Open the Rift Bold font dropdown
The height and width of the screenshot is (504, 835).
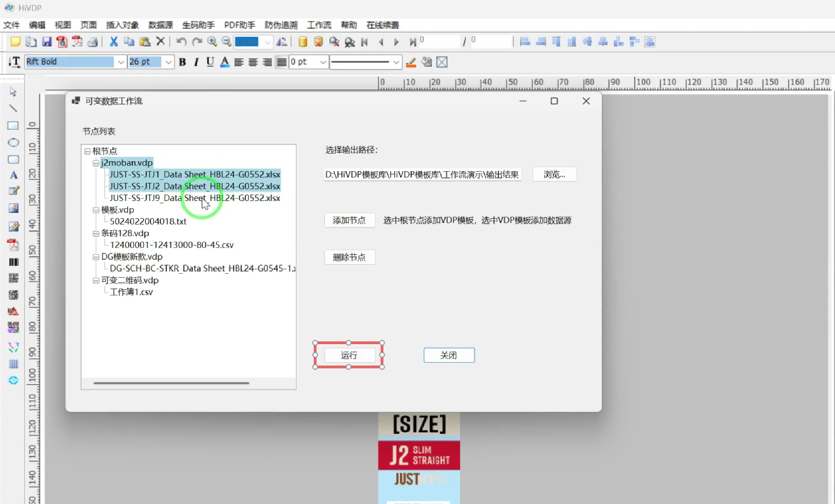121,62
